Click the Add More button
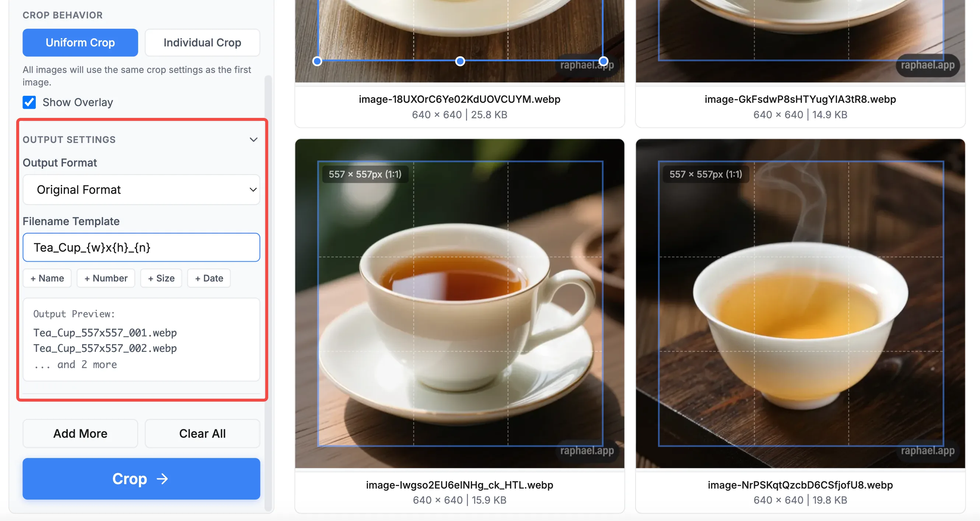 (80, 433)
